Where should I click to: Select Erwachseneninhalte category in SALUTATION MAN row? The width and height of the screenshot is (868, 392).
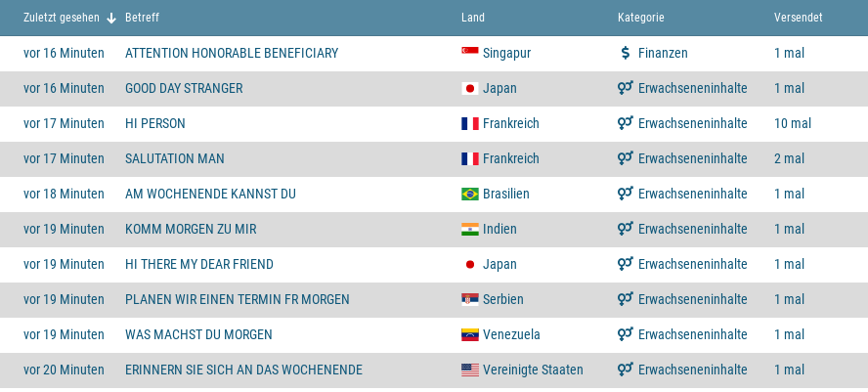coord(692,158)
